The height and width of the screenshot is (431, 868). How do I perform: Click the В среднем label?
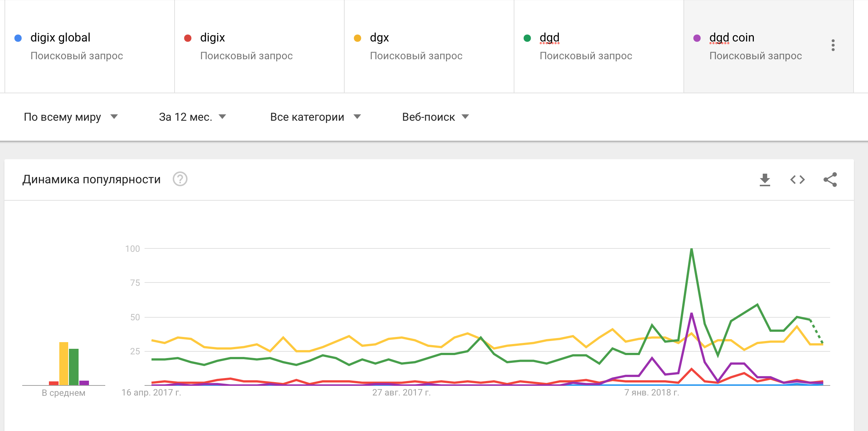(63, 393)
